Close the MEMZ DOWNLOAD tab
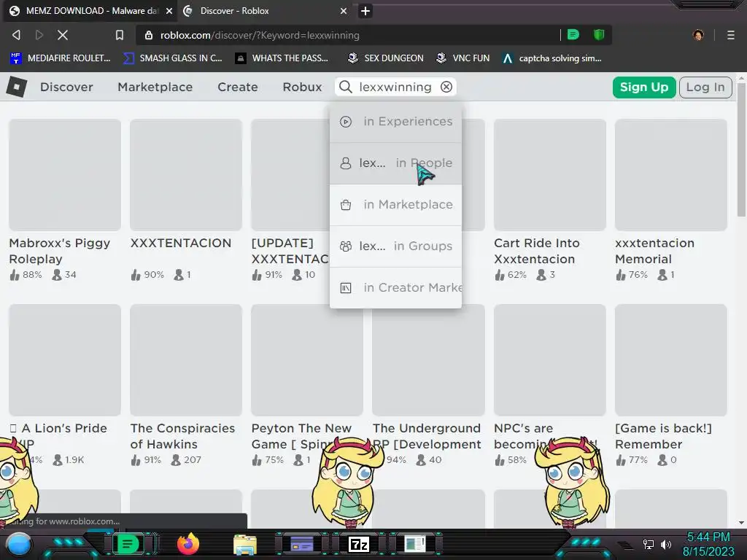 (x=169, y=11)
